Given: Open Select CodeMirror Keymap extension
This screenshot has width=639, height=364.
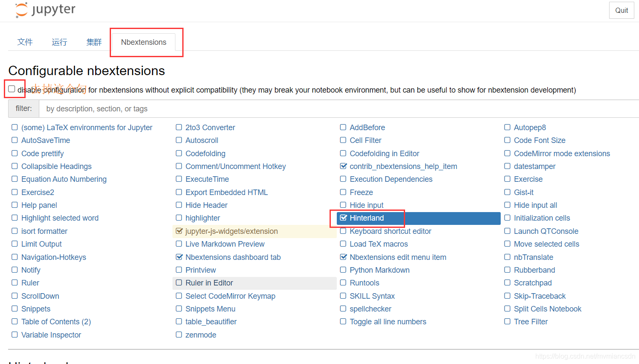Looking at the screenshot, I should pyautogui.click(x=231, y=296).
